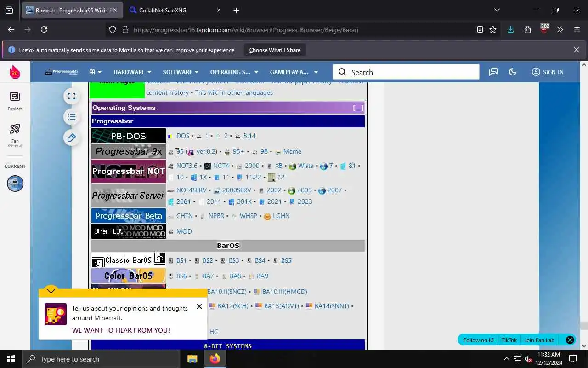Screen dimensions: 588x368
Task: Dismiss the Firefox data notification bar
Action: point(576,50)
